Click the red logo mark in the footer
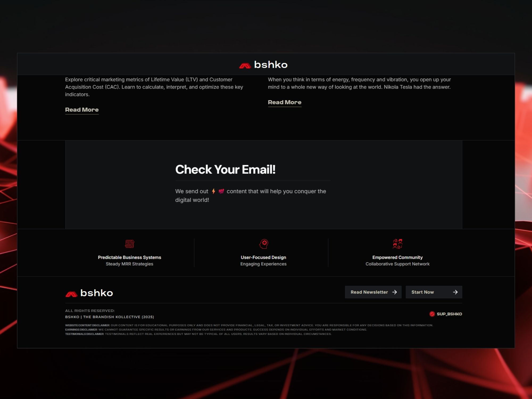 [x=71, y=294]
